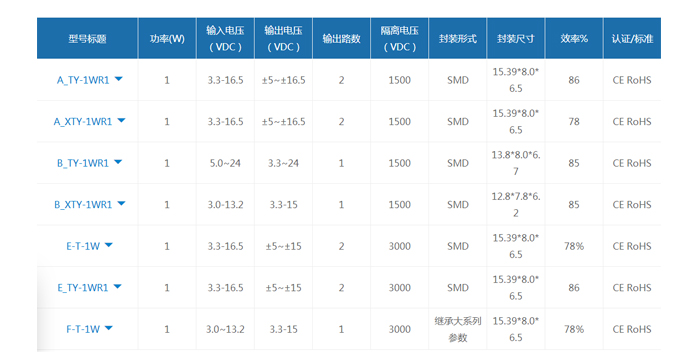Expand the arrow next to A_TY-1WR1

click(x=118, y=79)
